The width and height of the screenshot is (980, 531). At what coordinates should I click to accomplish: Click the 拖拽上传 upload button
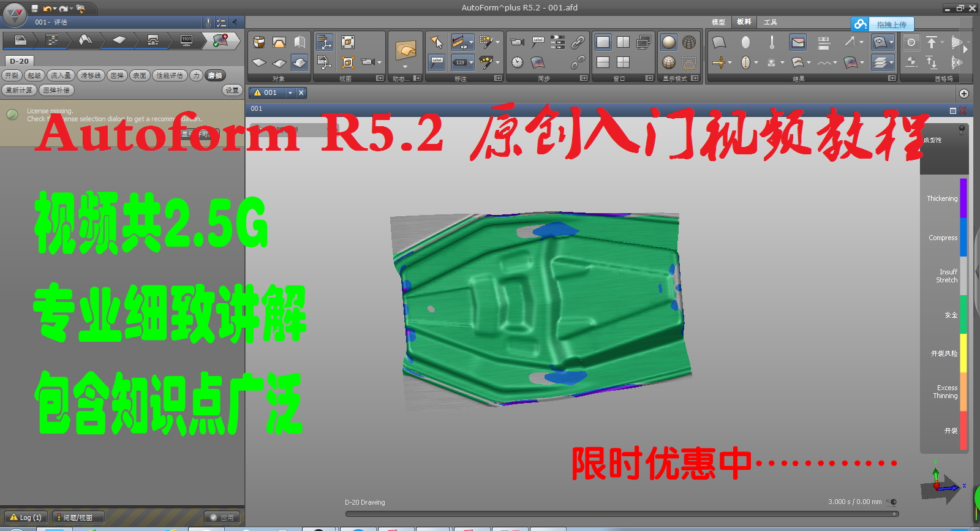(x=891, y=24)
